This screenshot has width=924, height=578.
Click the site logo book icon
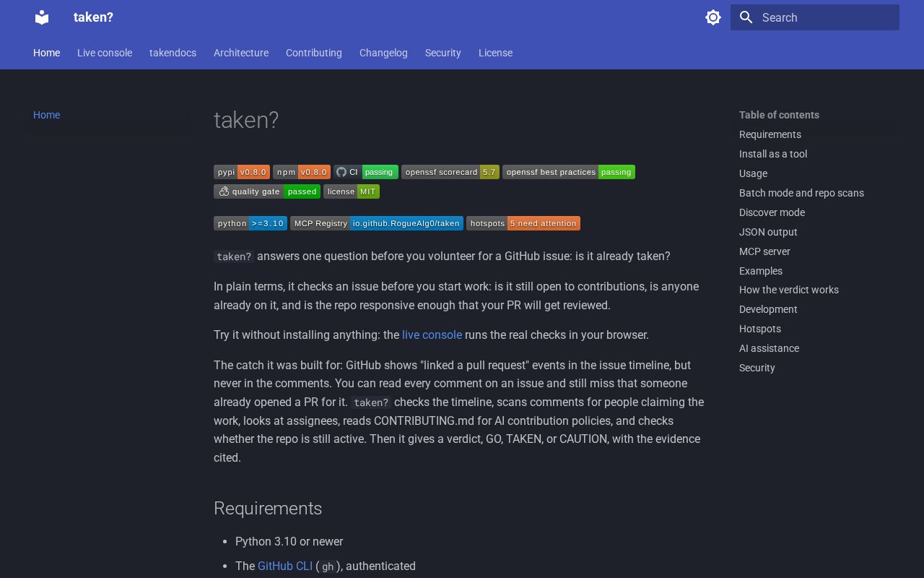pyautogui.click(x=42, y=17)
